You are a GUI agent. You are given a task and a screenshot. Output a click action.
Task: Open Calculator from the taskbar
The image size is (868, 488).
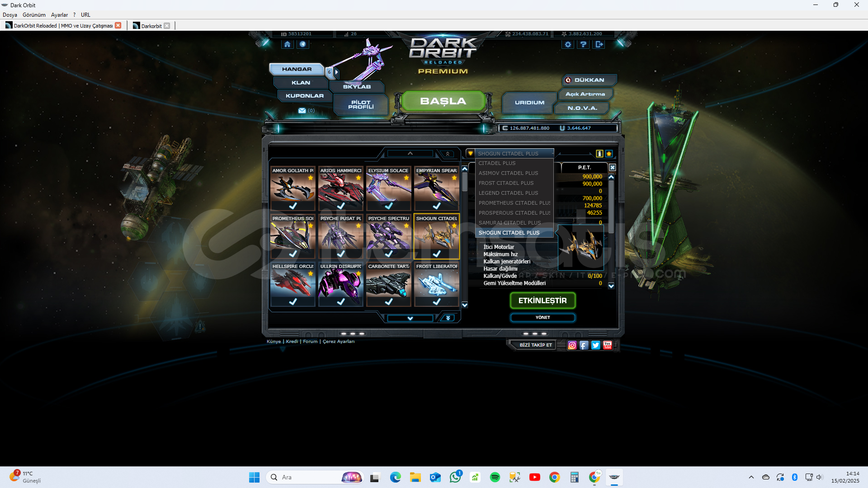click(575, 477)
